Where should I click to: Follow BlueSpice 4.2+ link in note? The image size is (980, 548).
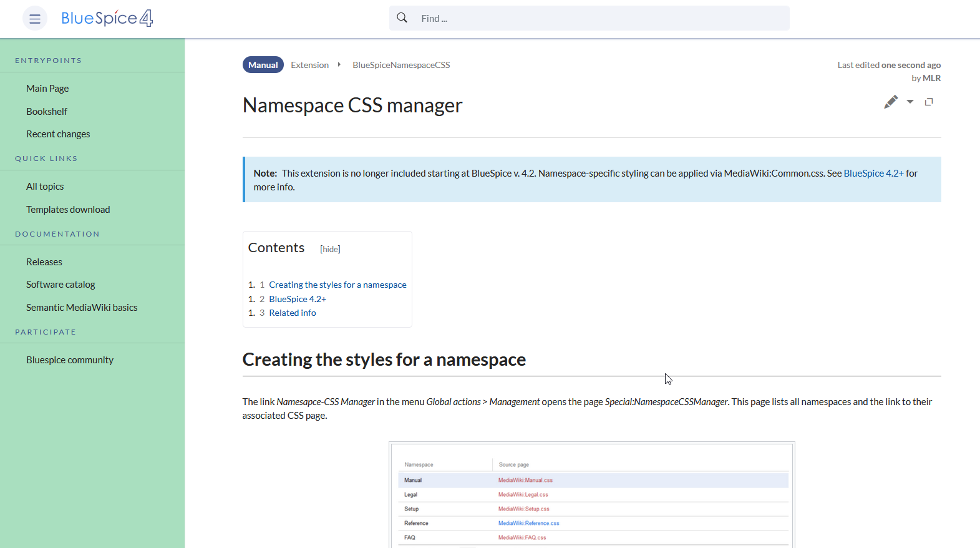coord(873,174)
